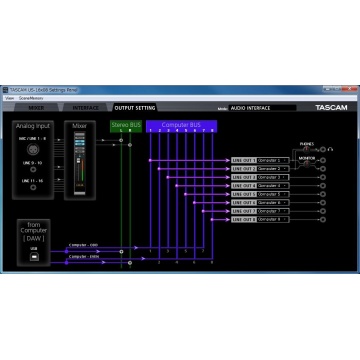Image resolution: width=360 pixels, height=360 pixels.
Task: Open the LINE OUT 1 source dropdown
Action: (273, 160)
